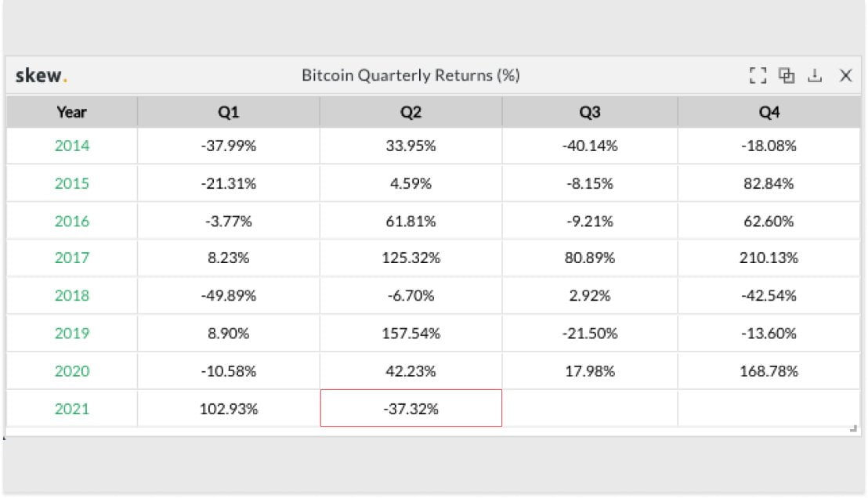868x498 pixels.
Task: Click the Bitcoin Quarterly Returns title
Action: click(410, 75)
